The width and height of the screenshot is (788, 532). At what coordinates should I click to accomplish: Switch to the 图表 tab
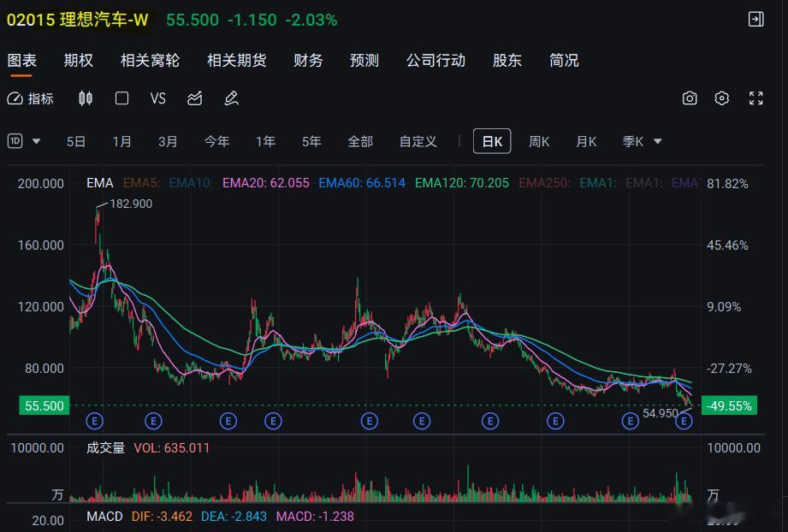pyautogui.click(x=21, y=60)
